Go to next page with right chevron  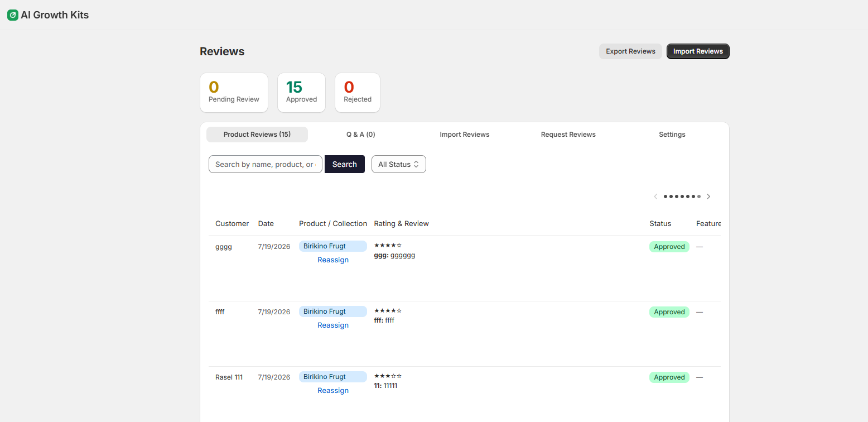click(x=708, y=196)
